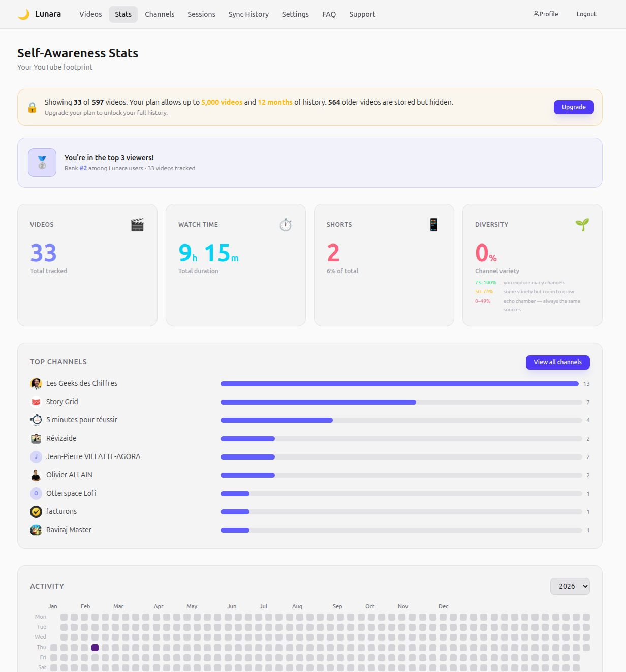626x672 pixels.
Task: Click the Watch Time 9h 15m card
Action: 236,265
